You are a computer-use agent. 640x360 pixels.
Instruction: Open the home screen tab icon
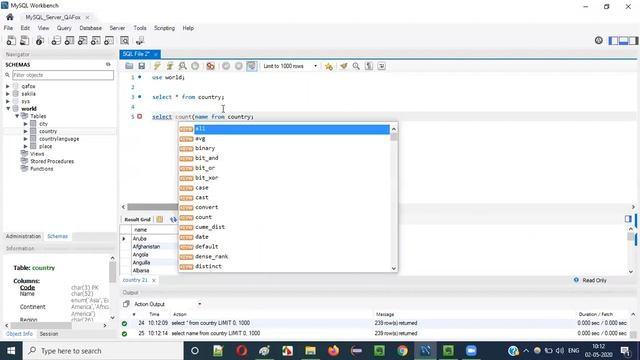10,17
